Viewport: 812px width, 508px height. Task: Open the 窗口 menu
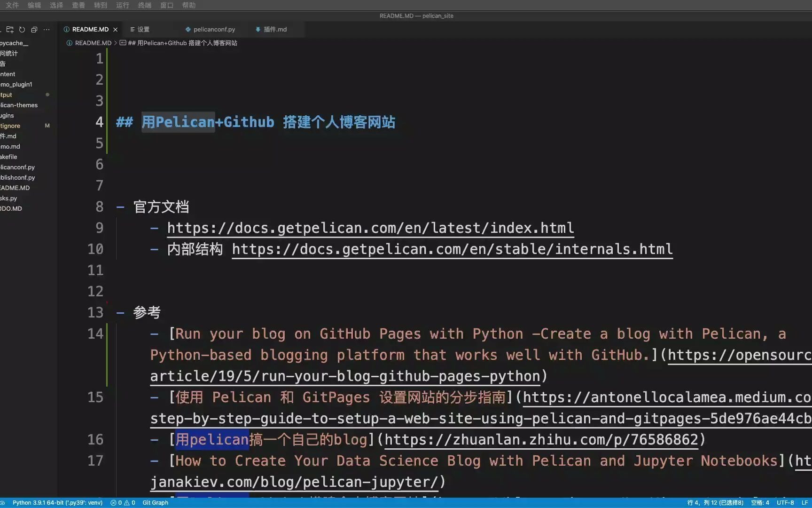pyautogui.click(x=167, y=5)
